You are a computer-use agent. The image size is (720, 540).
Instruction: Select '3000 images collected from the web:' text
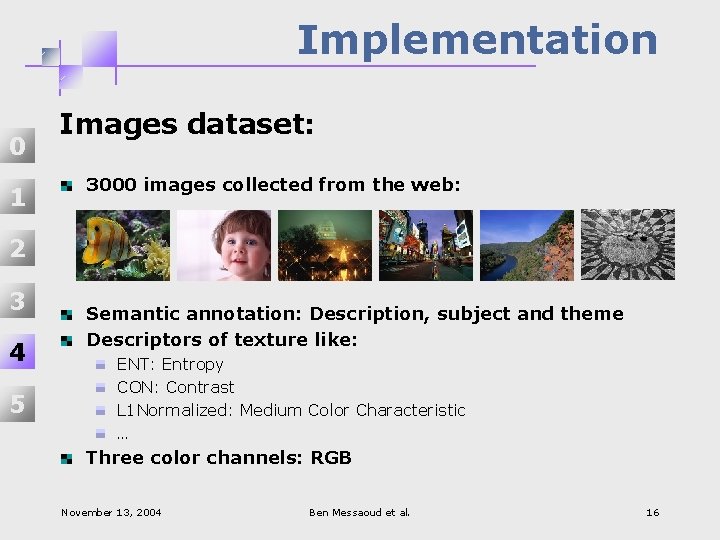[273, 185]
